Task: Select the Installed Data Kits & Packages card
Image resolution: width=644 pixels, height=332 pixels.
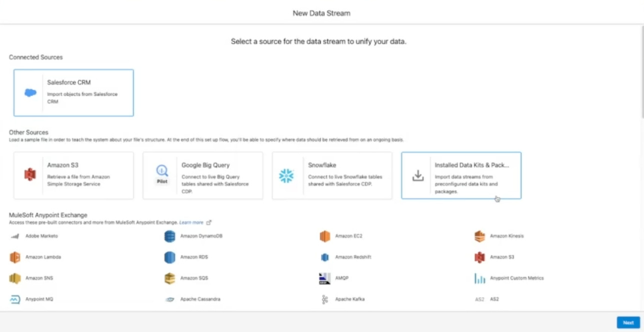Action: pyautogui.click(x=461, y=176)
